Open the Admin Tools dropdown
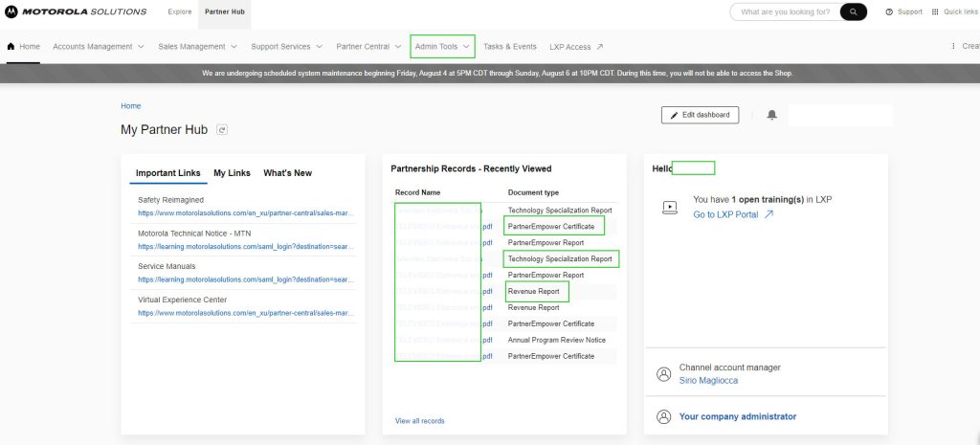This screenshot has height=445, width=980. pos(442,47)
